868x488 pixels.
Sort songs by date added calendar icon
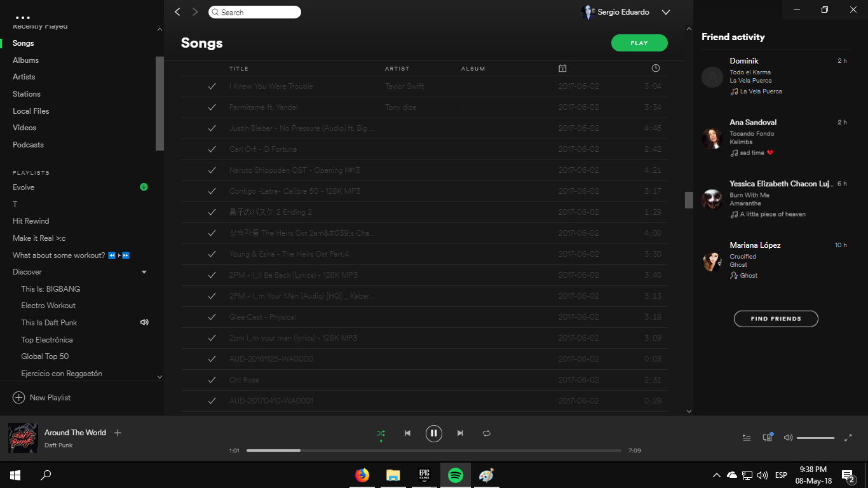click(x=562, y=68)
